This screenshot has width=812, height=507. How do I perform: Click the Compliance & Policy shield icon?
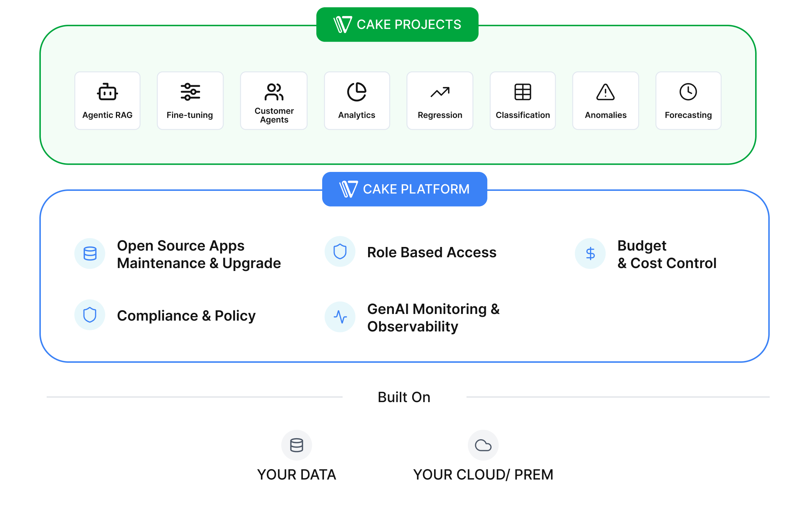pyautogui.click(x=90, y=315)
